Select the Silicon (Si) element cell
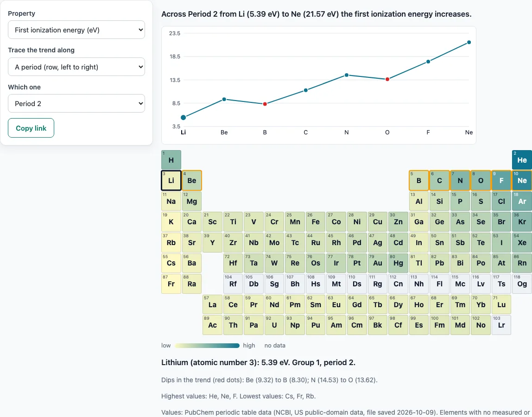532x417 pixels. pyautogui.click(x=439, y=201)
